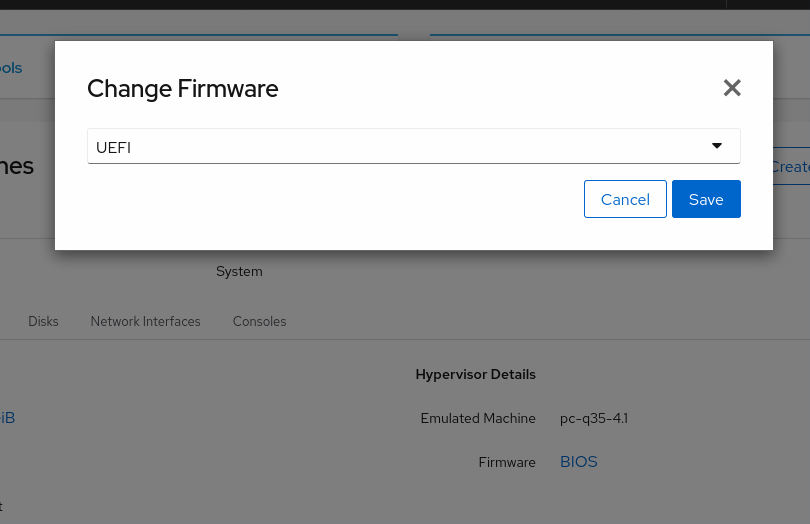Click the Emulated Machine label
Image resolution: width=810 pixels, height=524 pixels.
[x=478, y=418]
